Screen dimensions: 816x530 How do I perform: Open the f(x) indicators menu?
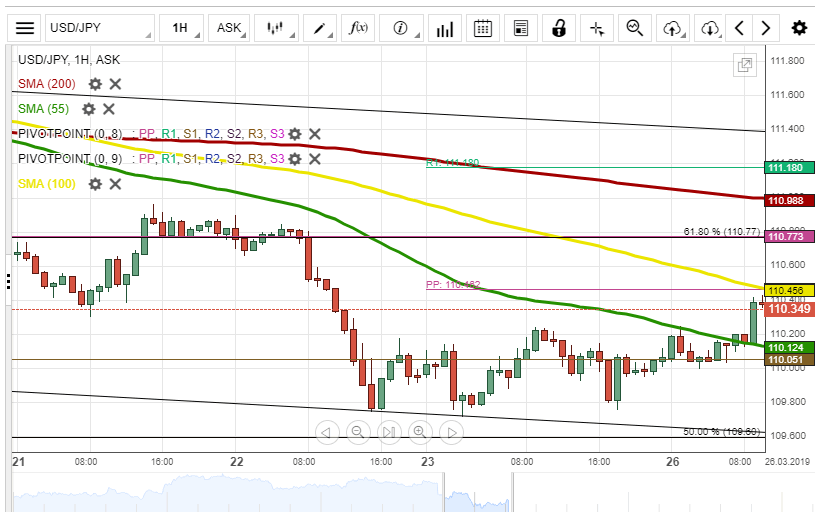[358, 28]
